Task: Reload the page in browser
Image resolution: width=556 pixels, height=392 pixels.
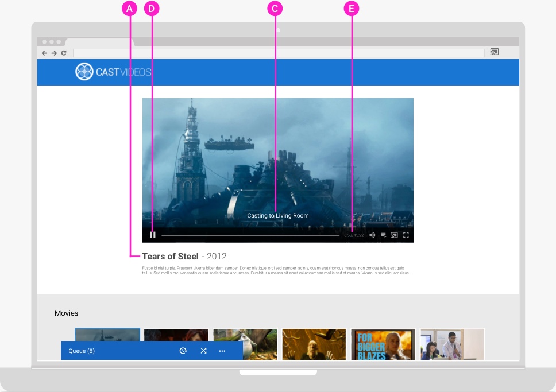Action: pyautogui.click(x=64, y=53)
